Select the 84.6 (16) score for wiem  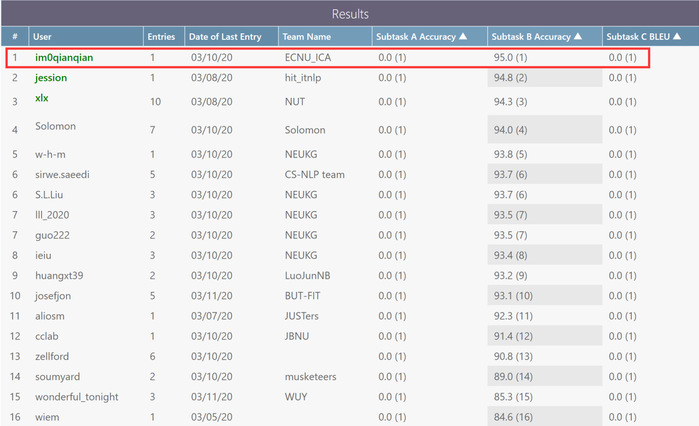[513, 417]
